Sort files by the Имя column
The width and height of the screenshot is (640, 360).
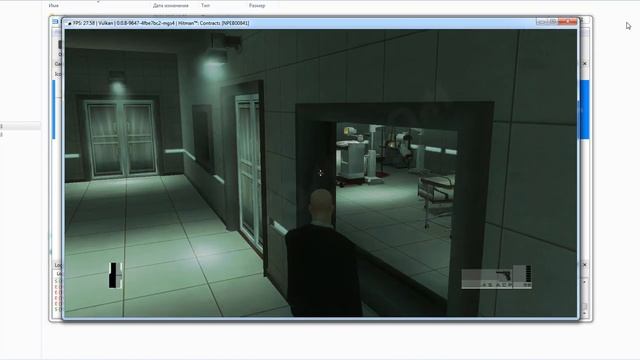53,6
